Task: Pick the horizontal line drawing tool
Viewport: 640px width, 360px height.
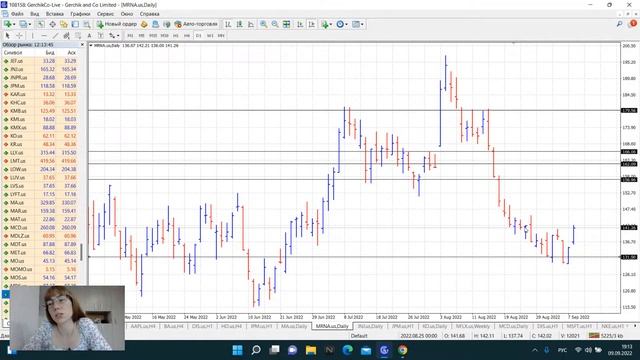Action: coord(44,36)
